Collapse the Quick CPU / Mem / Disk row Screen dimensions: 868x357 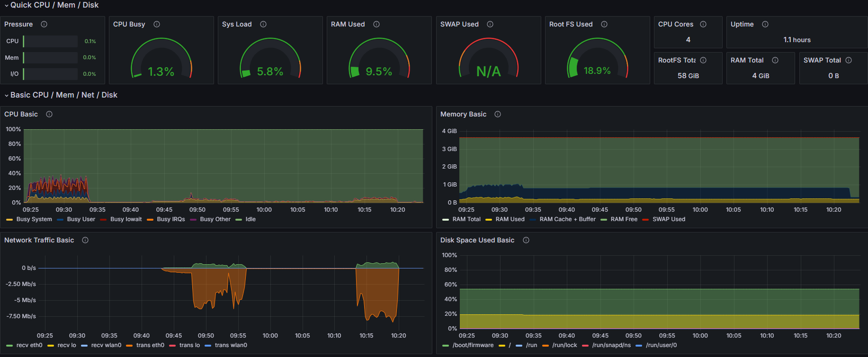[7, 5]
